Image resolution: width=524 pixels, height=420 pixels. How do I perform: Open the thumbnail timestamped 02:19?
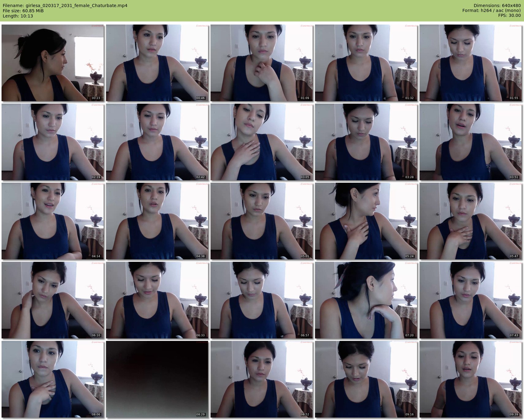click(x=53, y=142)
